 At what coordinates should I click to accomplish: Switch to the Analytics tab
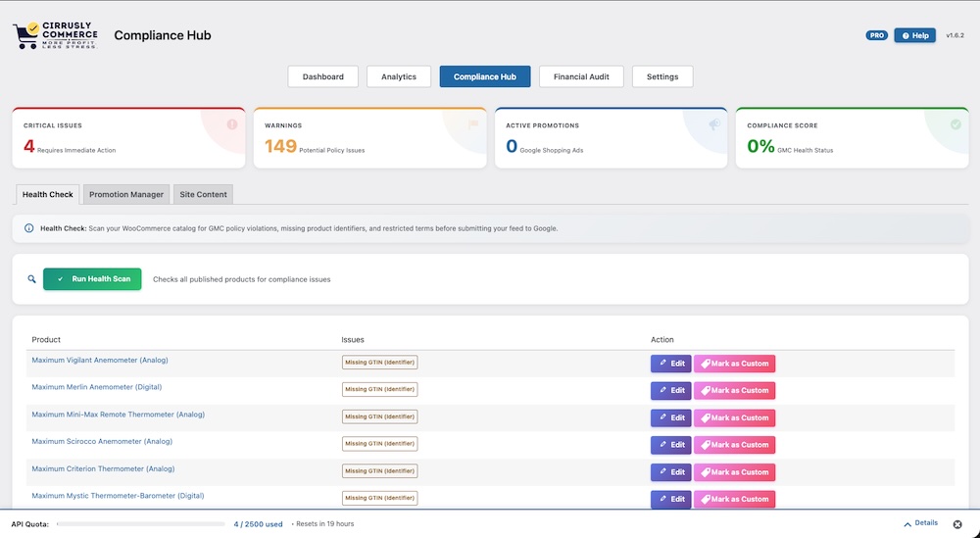(x=399, y=76)
